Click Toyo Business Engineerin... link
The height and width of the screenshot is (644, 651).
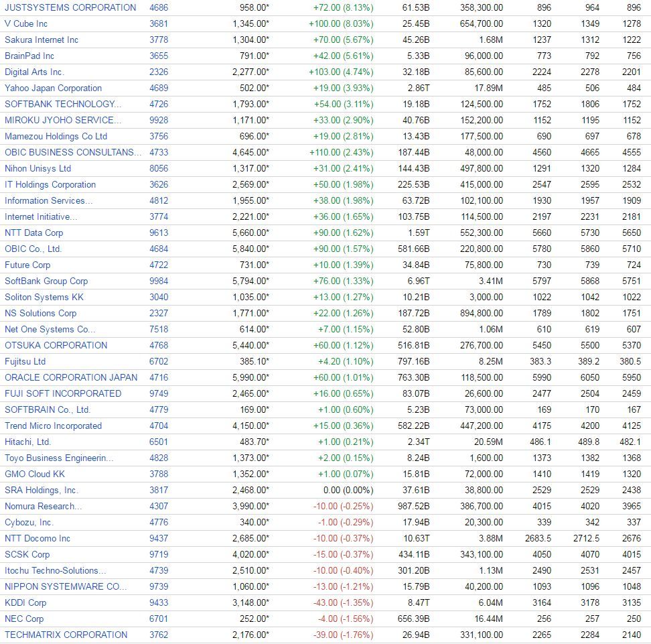[59, 458]
